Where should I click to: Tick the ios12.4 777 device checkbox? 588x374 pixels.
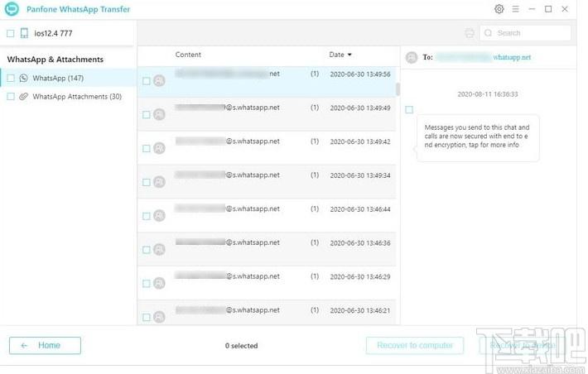11,33
